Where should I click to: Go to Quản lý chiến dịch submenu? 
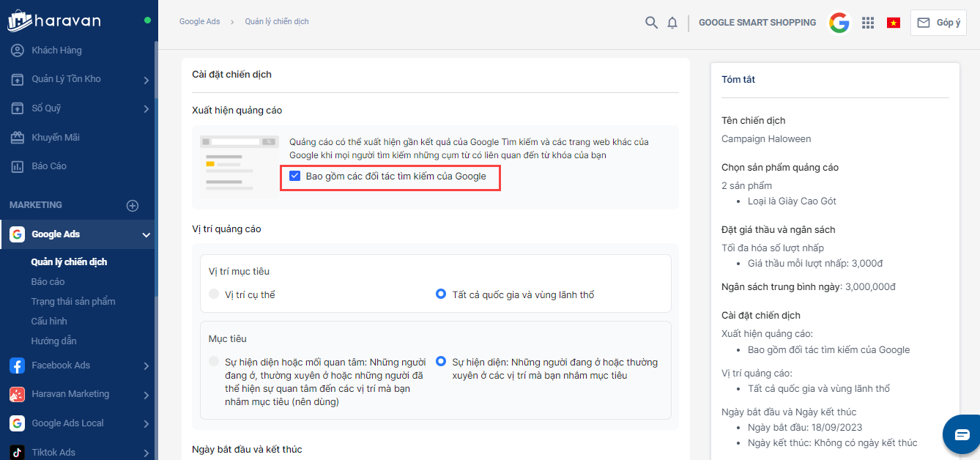70,261
